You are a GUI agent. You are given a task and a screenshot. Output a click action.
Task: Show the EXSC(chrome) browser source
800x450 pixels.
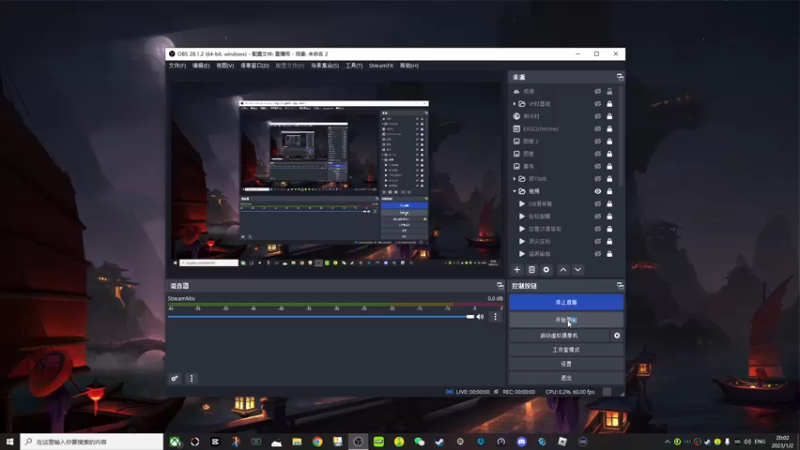(597, 129)
